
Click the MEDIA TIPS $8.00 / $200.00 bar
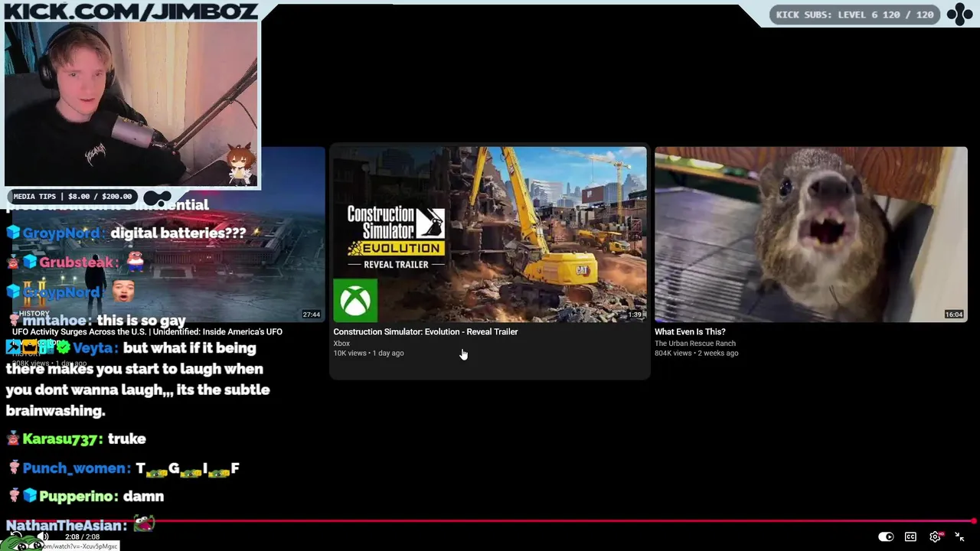coord(73,197)
